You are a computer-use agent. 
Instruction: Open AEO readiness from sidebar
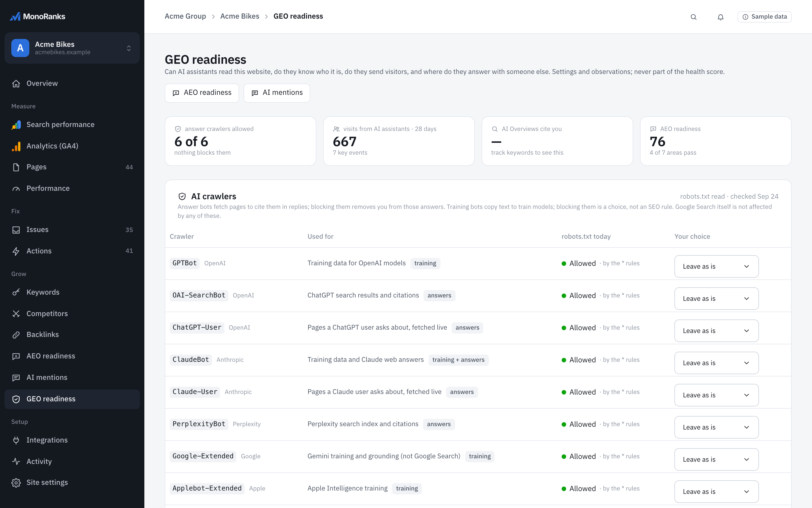click(x=72, y=356)
